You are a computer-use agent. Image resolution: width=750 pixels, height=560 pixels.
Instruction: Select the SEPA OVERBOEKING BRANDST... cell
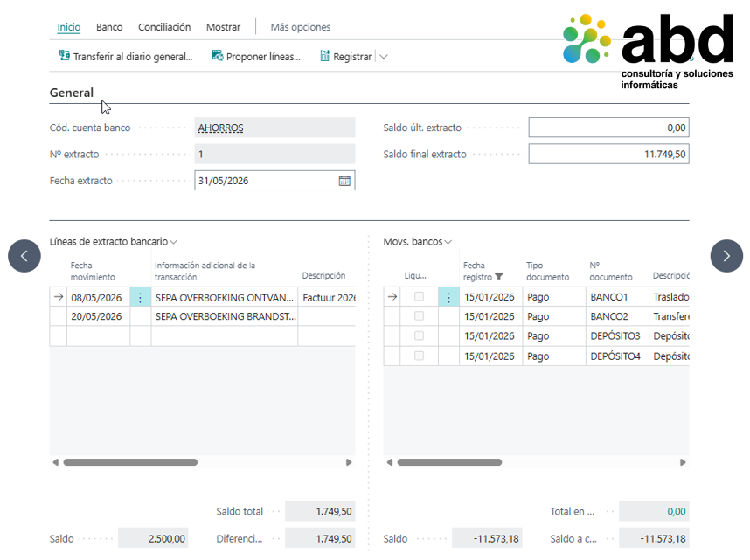pos(225,316)
